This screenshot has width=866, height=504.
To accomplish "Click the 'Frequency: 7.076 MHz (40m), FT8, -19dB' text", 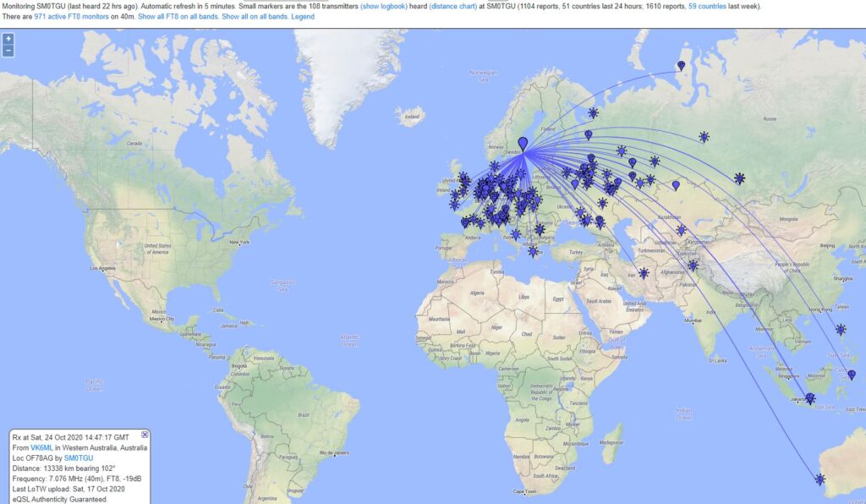I will coord(77,479).
